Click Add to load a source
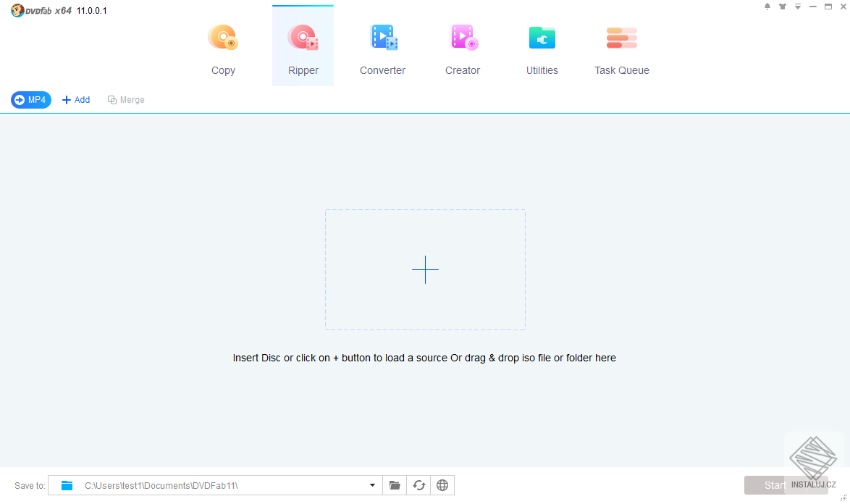Image resolution: width=850 pixels, height=504 pixels. point(76,100)
